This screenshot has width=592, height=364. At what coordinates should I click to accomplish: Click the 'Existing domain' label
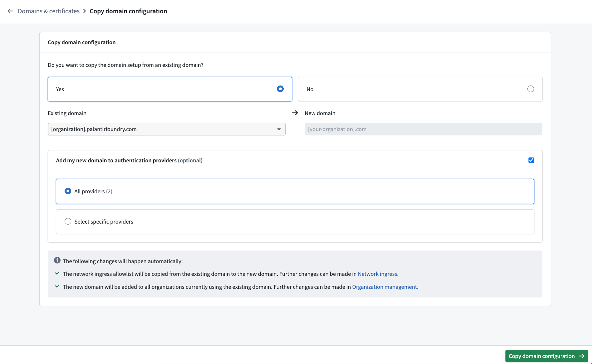67,113
